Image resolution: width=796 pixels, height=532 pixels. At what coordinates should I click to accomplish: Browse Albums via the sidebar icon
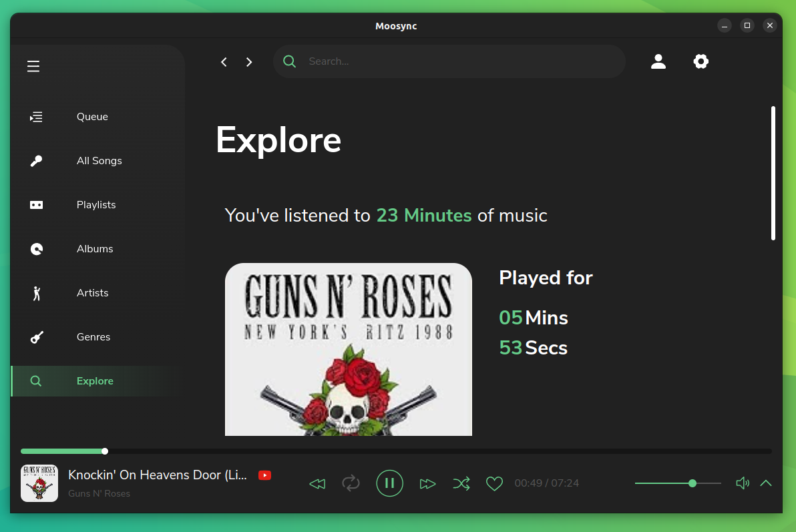[x=36, y=248]
